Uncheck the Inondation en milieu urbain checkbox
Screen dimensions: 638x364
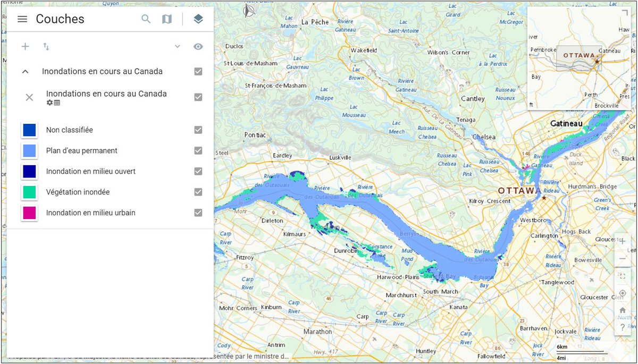(x=198, y=213)
